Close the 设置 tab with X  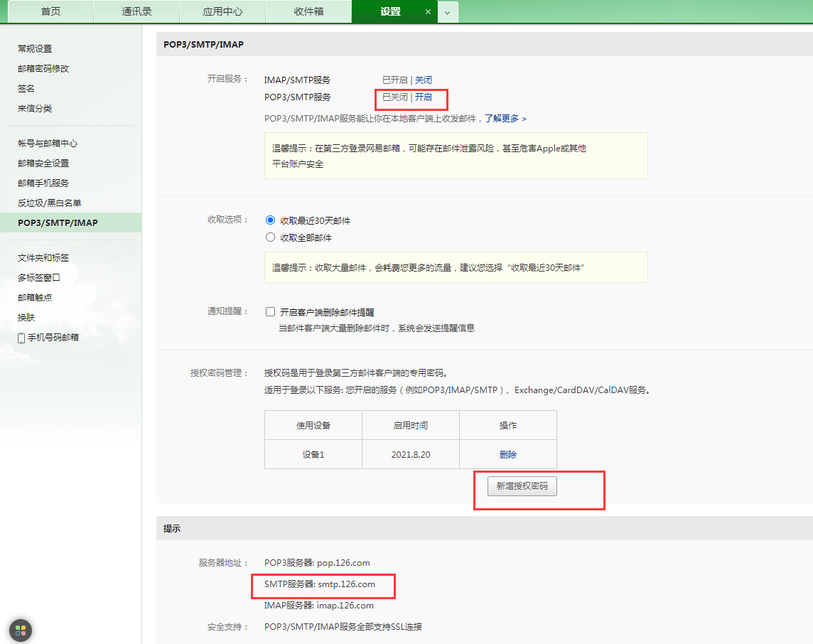(428, 11)
